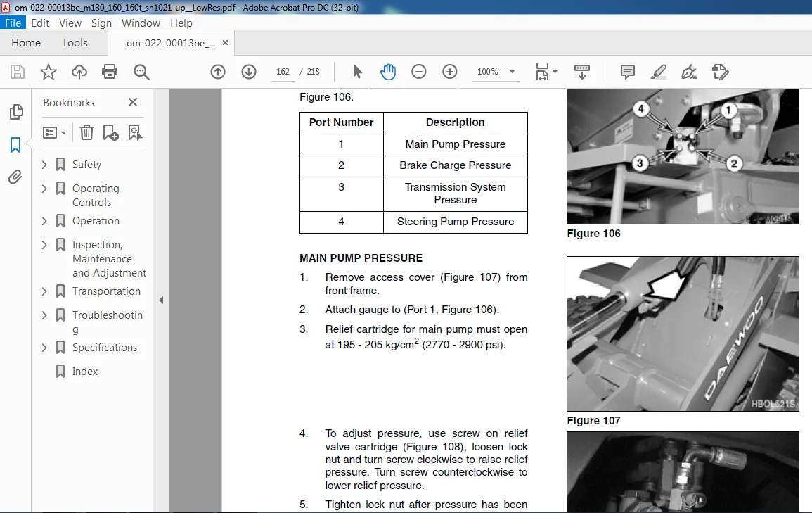Screen dimensions: 812x513
Task: Click the read mode keyboard icon
Action: pos(582,72)
